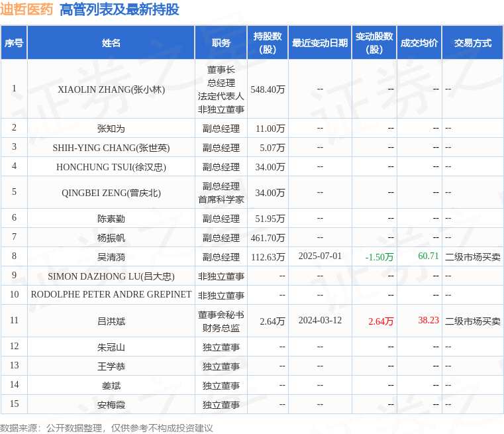504x434 pixels.
Task: Select the 职务 column header
Action: pos(221,43)
